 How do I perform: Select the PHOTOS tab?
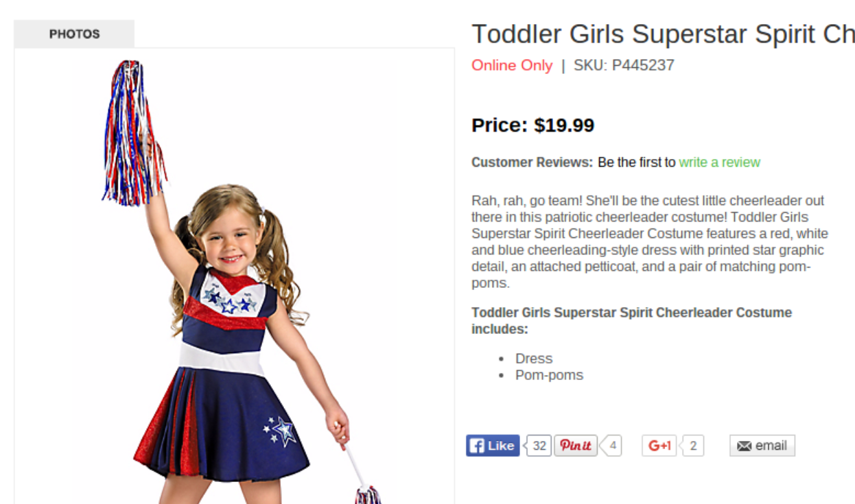coord(74,34)
